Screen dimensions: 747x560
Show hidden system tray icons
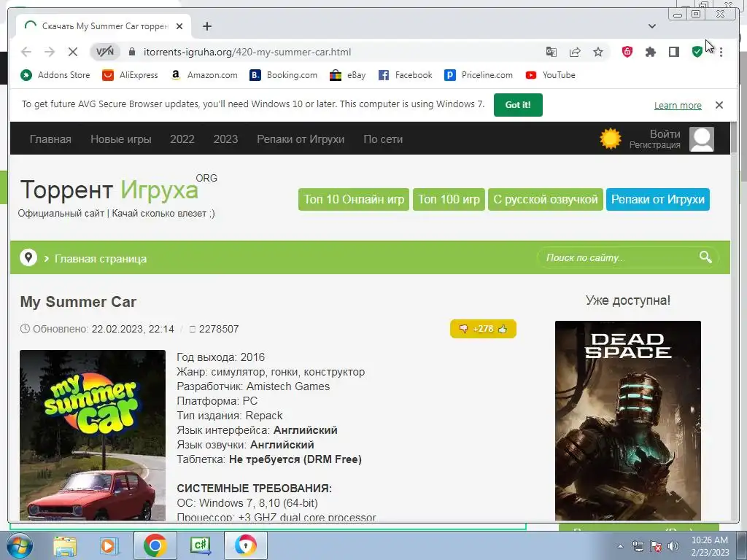coord(620,546)
